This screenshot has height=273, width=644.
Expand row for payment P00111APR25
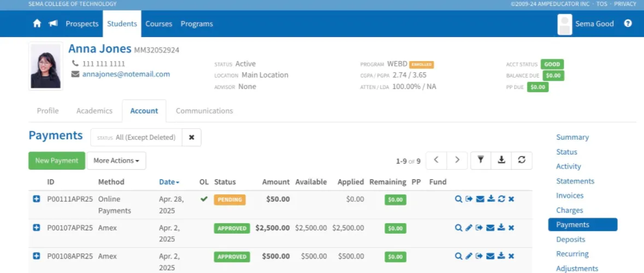tap(37, 199)
